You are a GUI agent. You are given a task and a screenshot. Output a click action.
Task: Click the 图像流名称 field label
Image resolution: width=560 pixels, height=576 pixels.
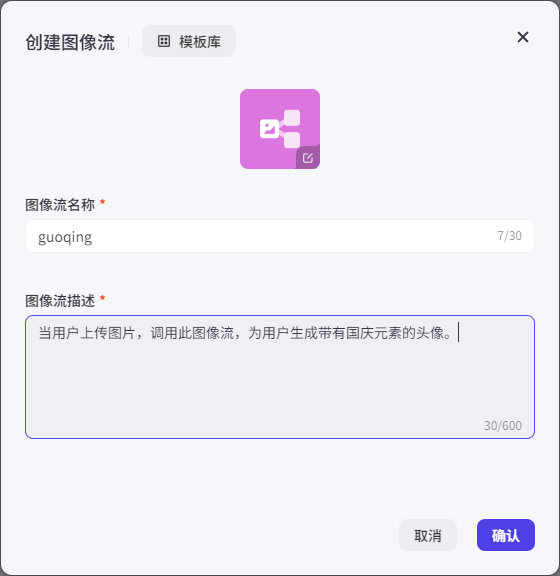(60, 205)
